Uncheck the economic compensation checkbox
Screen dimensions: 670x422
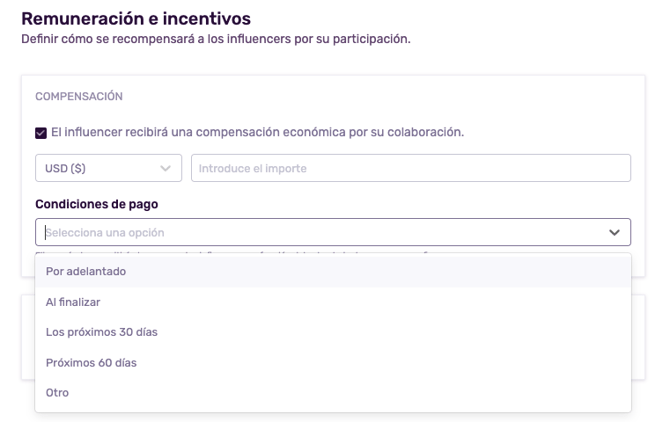tap(41, 132)
